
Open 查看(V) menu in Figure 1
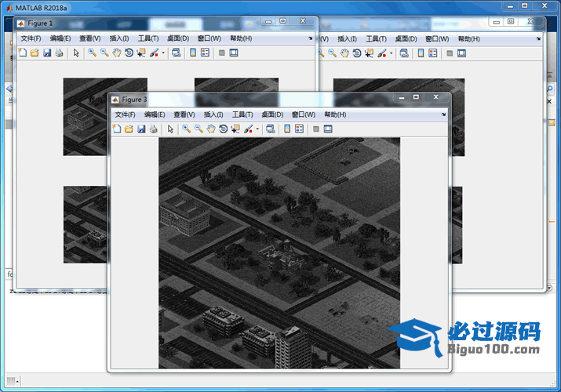click(x=90, y=38)
